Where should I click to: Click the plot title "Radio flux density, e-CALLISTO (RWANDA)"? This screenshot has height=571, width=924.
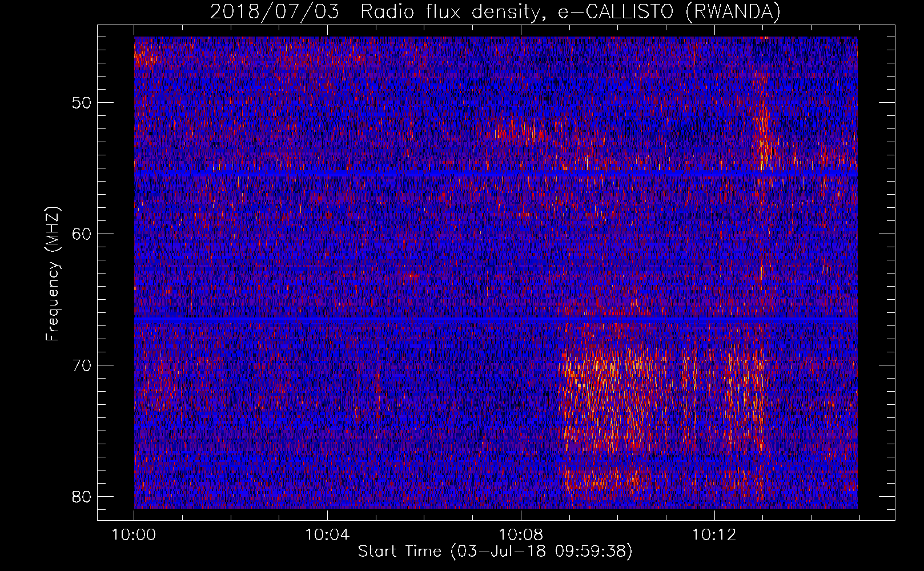[570, 12]
